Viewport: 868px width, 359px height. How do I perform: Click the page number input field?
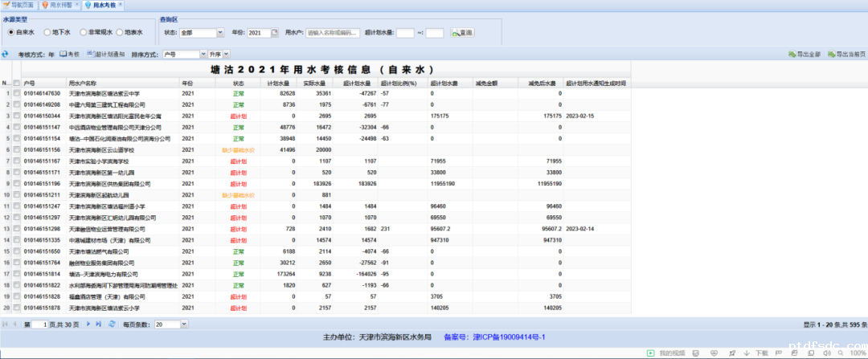click(x=40, y=324)
